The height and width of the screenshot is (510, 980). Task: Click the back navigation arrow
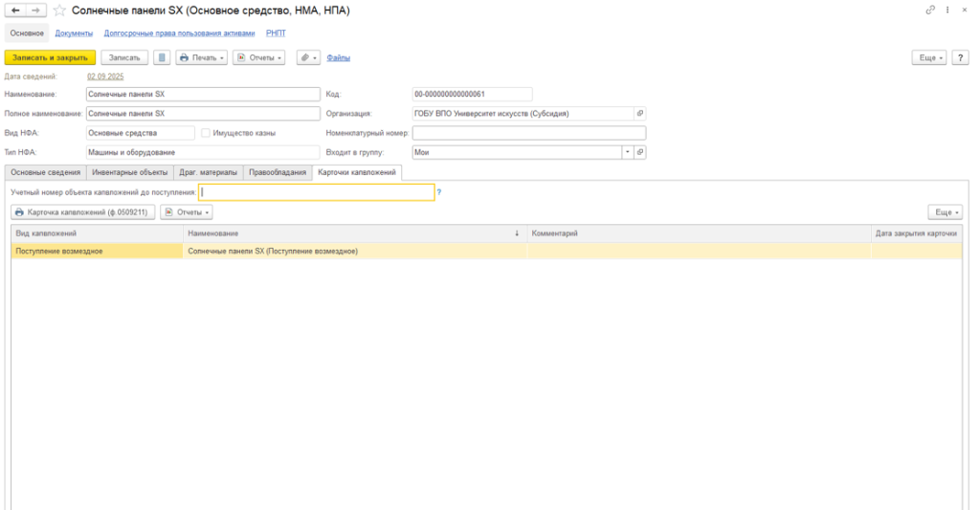coord(15,11)
